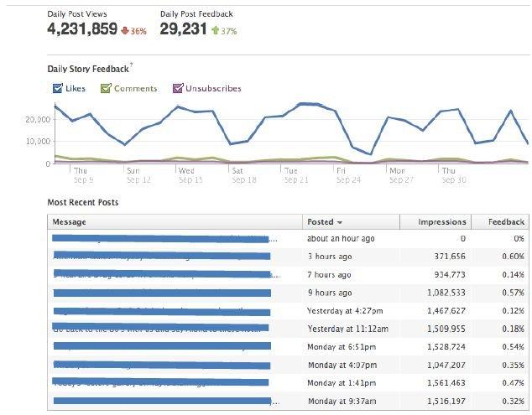The width and height of the screenshot is (532, 415).
Task: Click 'Monday at 9:37am' posted time
Action: point(342,402)
